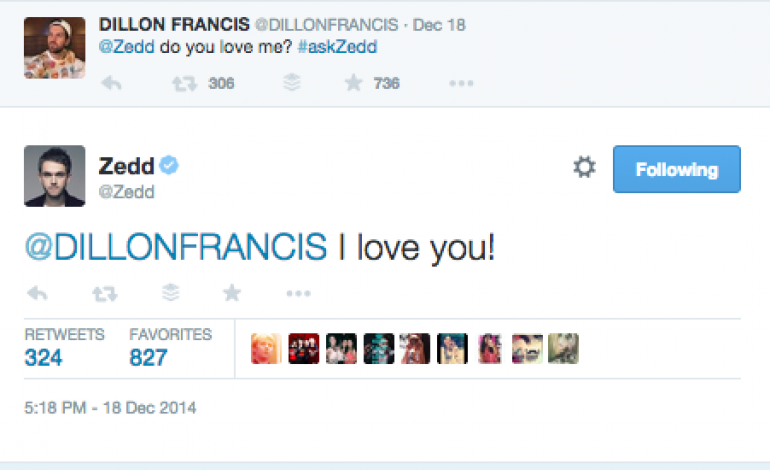Open Dillon Francis's profile avatar
The height and width of the screenshot is (470, 770).
pos(54,47)
